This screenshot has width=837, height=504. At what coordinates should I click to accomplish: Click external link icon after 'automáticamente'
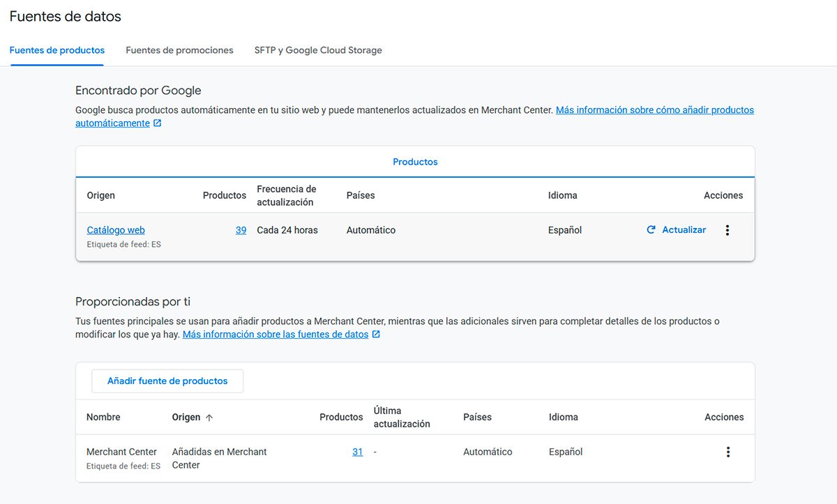[157, 123]
